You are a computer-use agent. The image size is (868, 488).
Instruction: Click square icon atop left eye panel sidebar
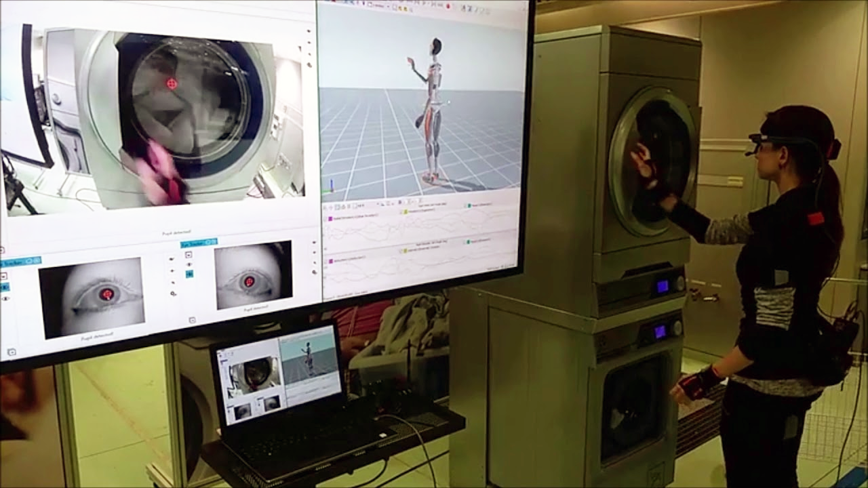(3, 276)
